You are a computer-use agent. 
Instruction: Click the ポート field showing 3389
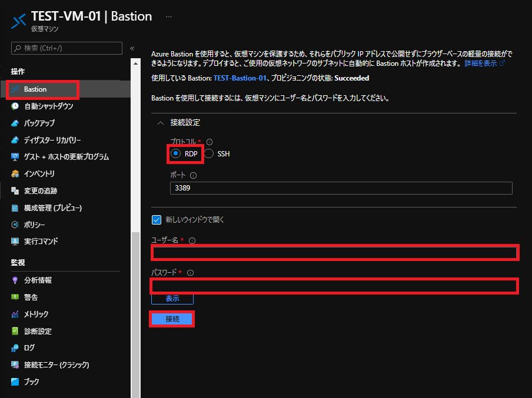coord(341,188)
